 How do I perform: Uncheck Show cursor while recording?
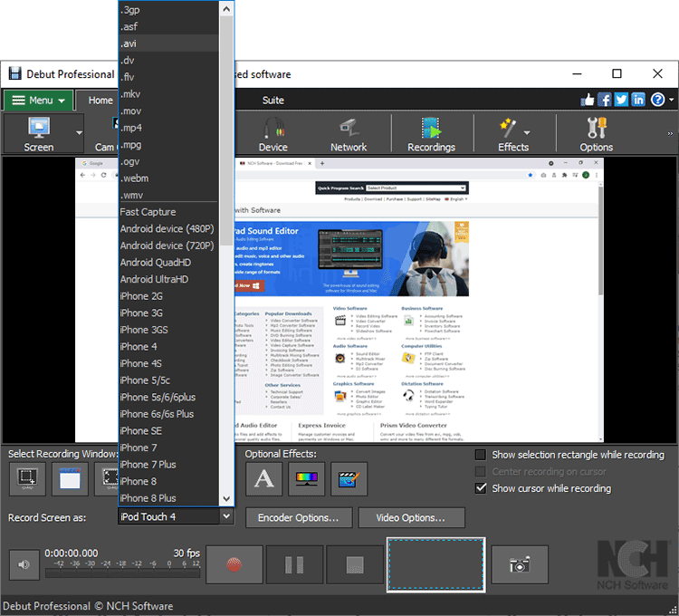click(x=480, y=488)
